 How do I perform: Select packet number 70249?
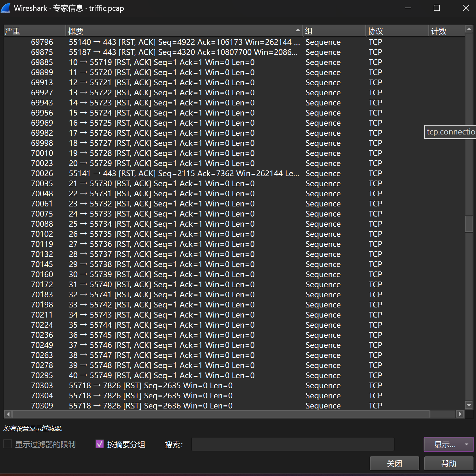point(42,345)
